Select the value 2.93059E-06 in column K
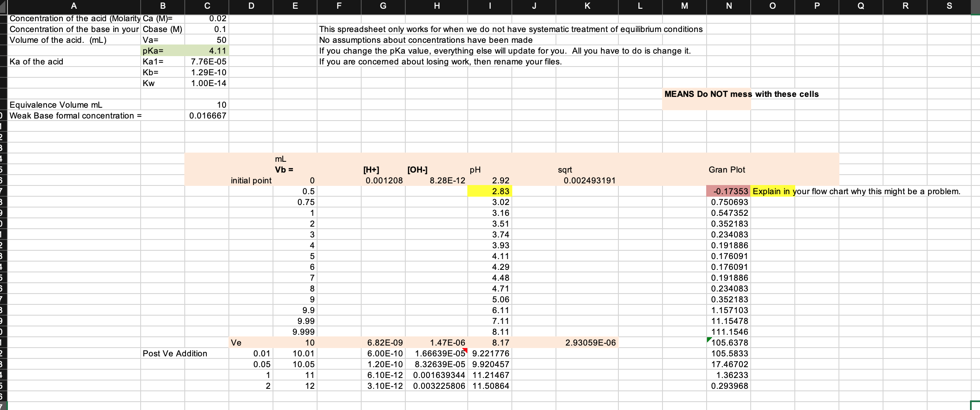The image size is (980, 410). (x=587, y=343)
